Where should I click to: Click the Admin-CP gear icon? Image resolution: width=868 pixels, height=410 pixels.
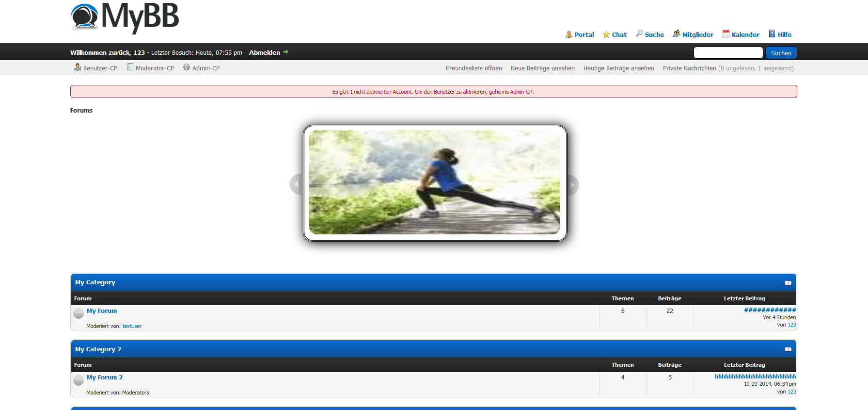point(187,67)
